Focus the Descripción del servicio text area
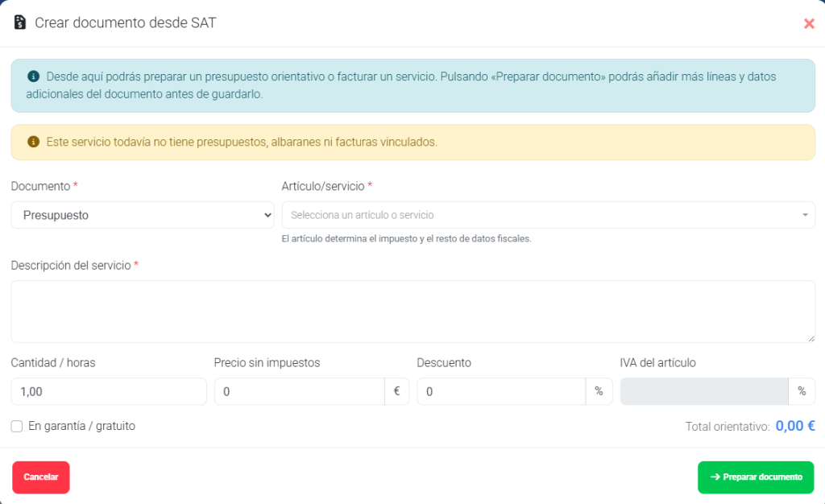 413,312
